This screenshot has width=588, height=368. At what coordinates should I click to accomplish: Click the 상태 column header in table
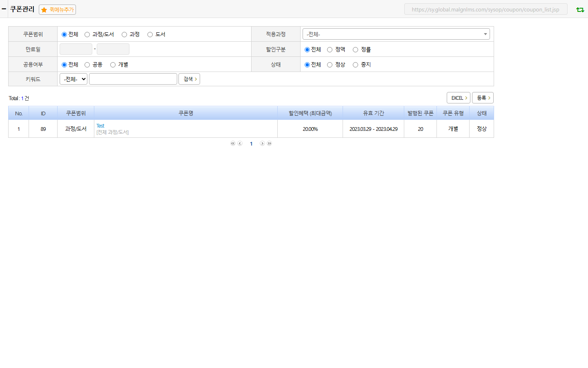[x=482, y=113]
